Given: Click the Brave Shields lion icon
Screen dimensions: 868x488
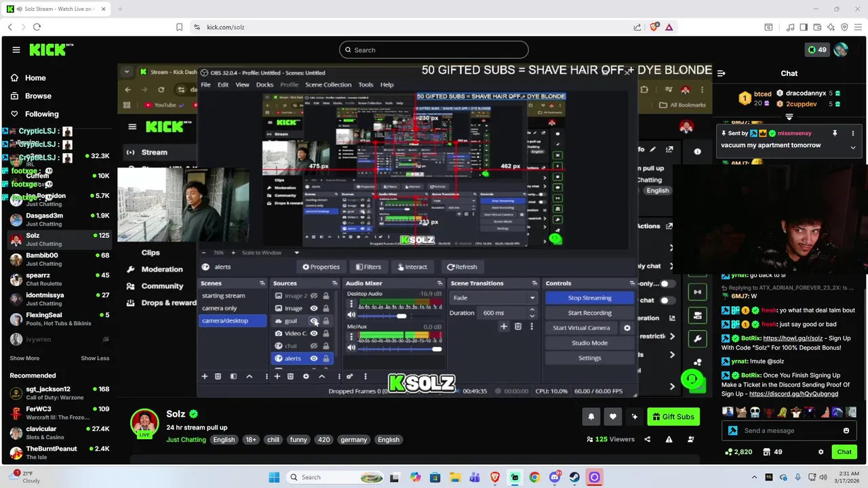Looking at the screenshot, I should (654, 27).
